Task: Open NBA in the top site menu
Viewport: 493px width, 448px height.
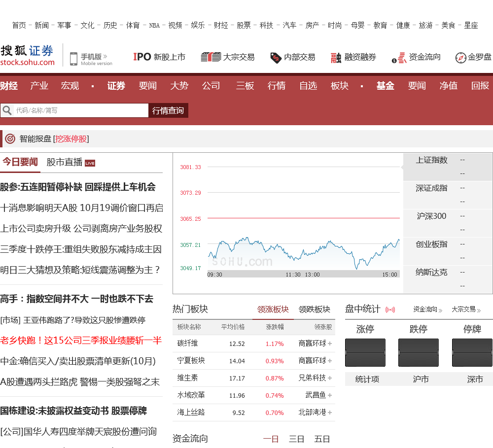Action: tap(154, 26)
